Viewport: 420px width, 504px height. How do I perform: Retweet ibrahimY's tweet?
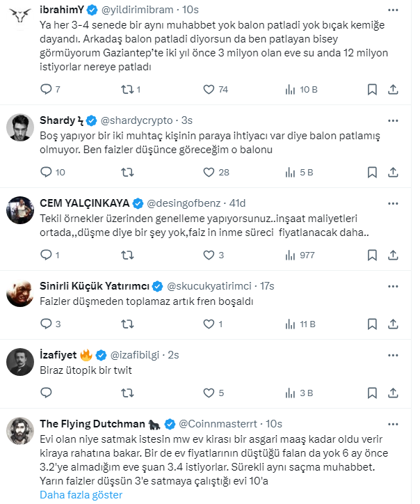point(128,89)
